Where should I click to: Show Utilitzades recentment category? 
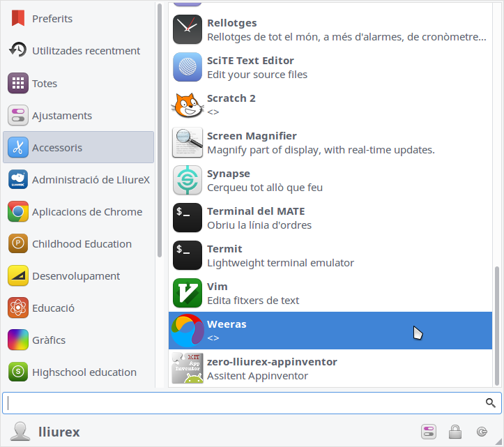(86, 51)
